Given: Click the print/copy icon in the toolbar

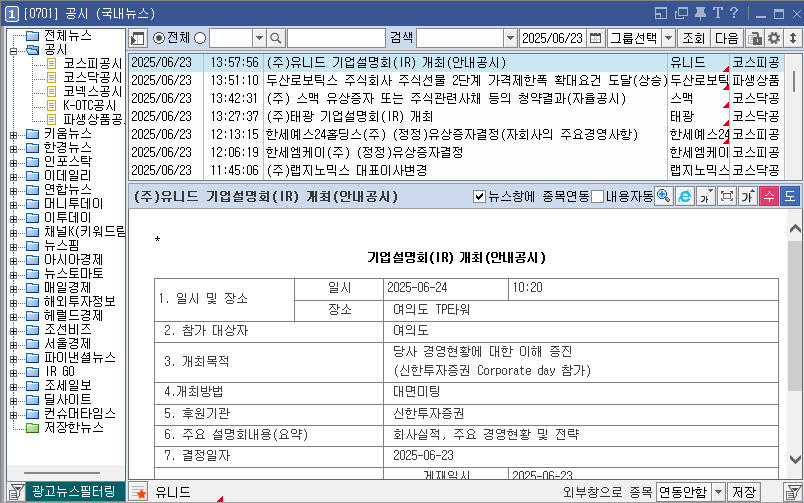Looking at the screenshot, I should pyautogui.click(x=754, y=38).
